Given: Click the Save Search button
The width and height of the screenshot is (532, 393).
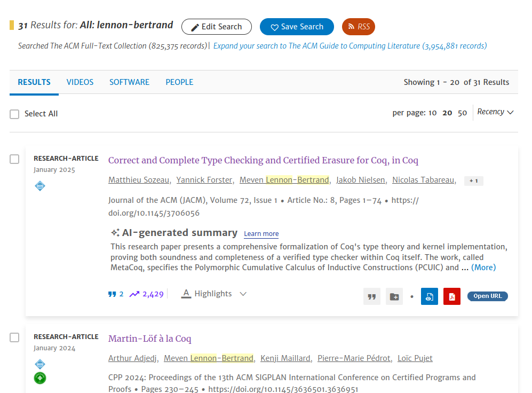Looking at the screenshot, I should [297, 27].
